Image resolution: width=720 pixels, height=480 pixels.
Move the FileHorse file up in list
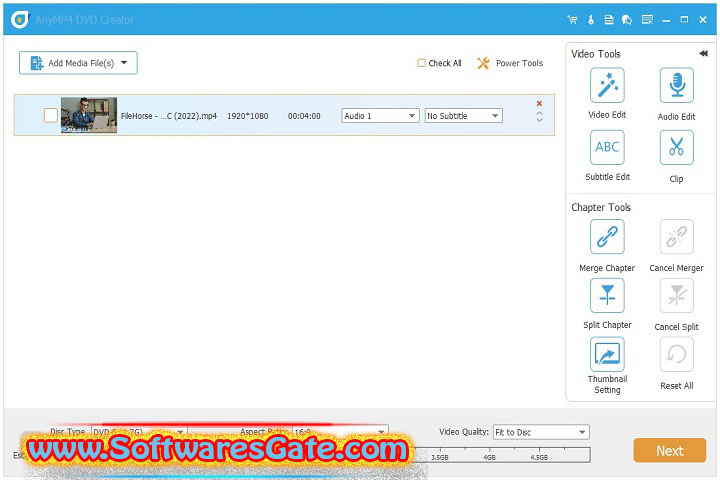click(539, 113)
